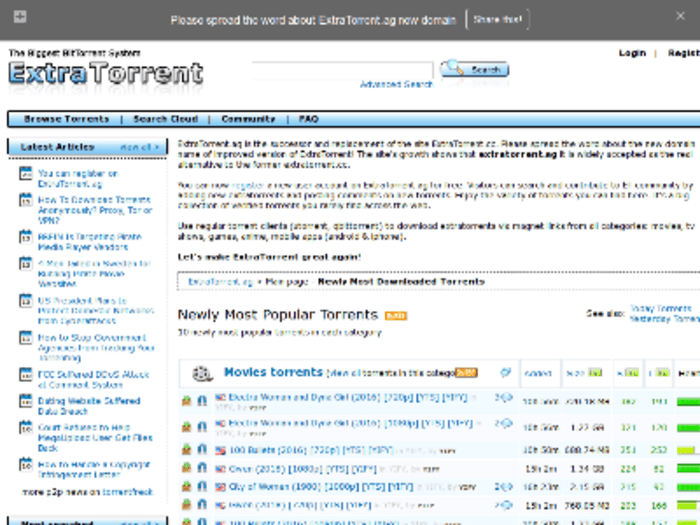The width and height of the screenshot is (700, 525).
Task: Click health bar of 100 Bullets row
Action: [688, 450]
